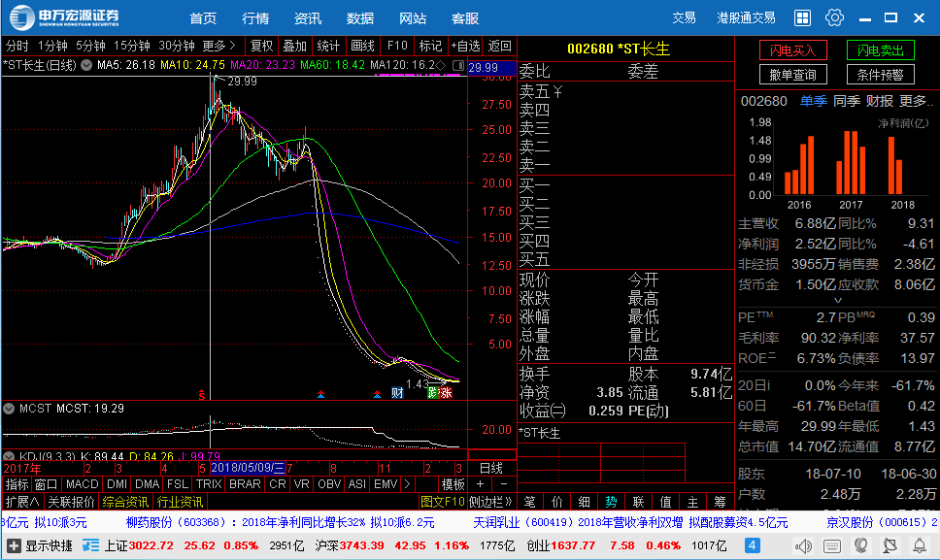
Task: Click zoom out minus button on chart
Action: pyautogui.click(x=504, y=484)
